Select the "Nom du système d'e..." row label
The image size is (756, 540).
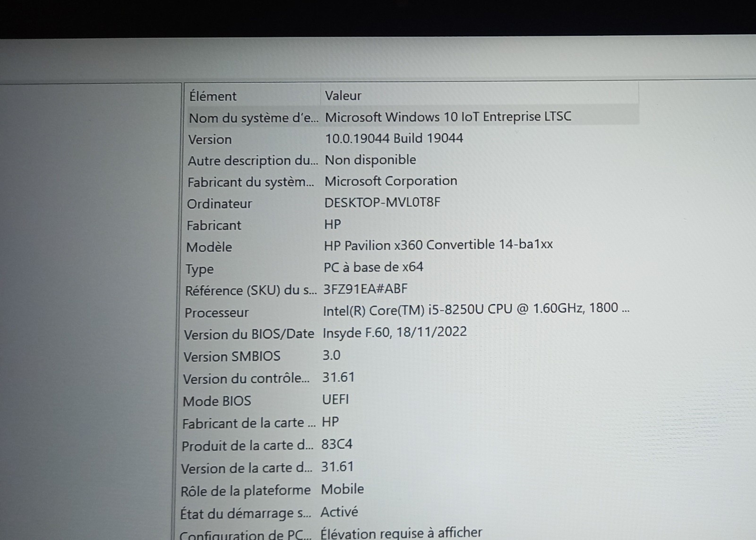tap(254, 118)
